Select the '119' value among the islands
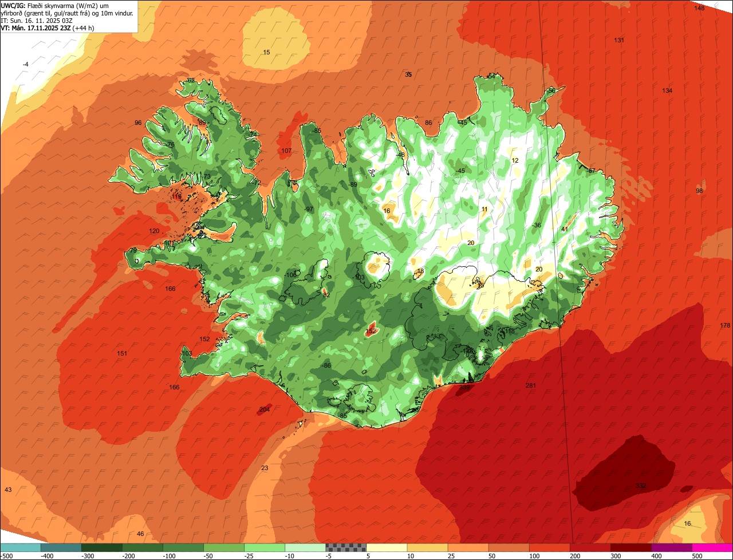 pyautogui.click(x=176, y=196)
